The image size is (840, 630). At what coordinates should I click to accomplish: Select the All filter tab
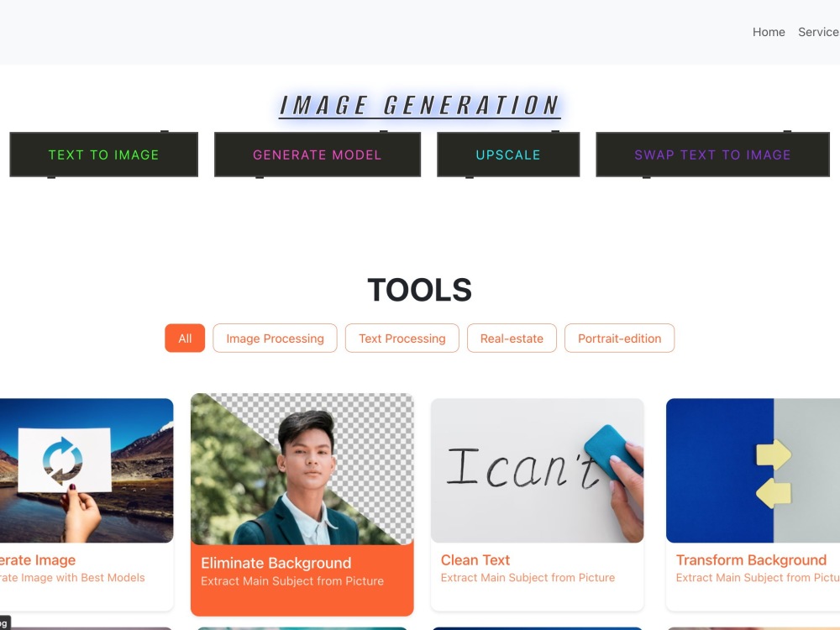coord(185,339)
